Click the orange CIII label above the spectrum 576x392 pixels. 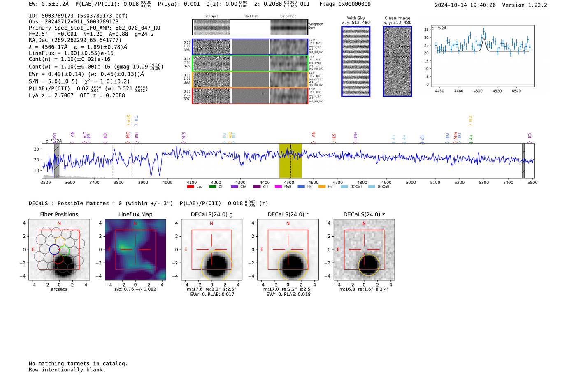click(x=470, y=120)
